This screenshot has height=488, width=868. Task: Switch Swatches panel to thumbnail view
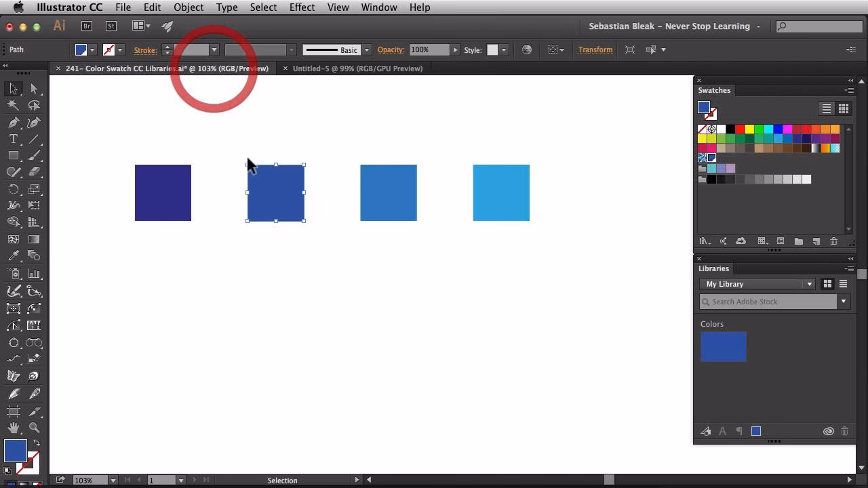pos(843,108)
